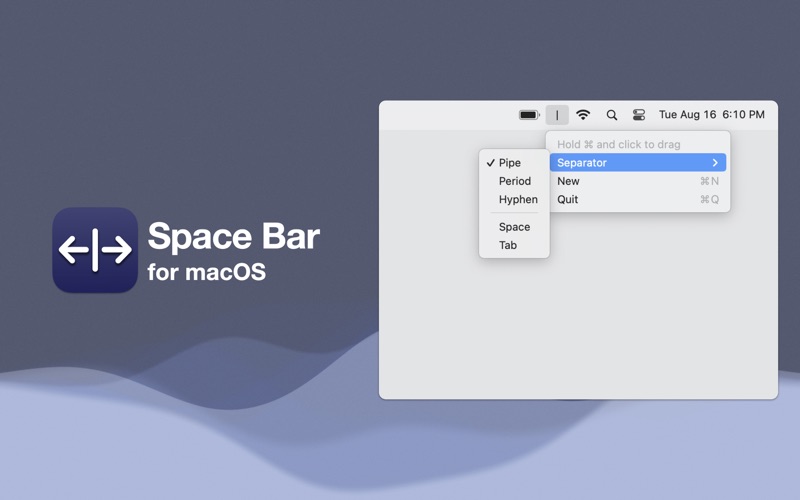This screenshot has height=500, width=800.
Task: Select Quit from the menu
Action: 638,199
